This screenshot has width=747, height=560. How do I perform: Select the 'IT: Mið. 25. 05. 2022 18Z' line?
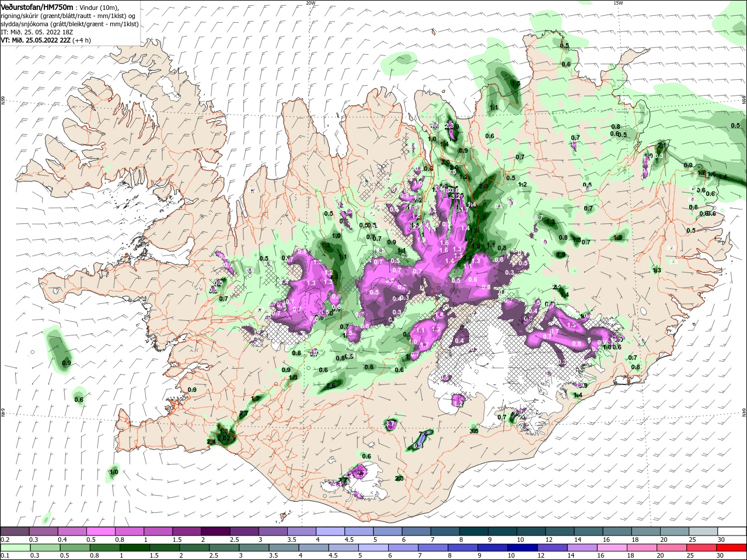pyautogui.click(x=36, y=32)
